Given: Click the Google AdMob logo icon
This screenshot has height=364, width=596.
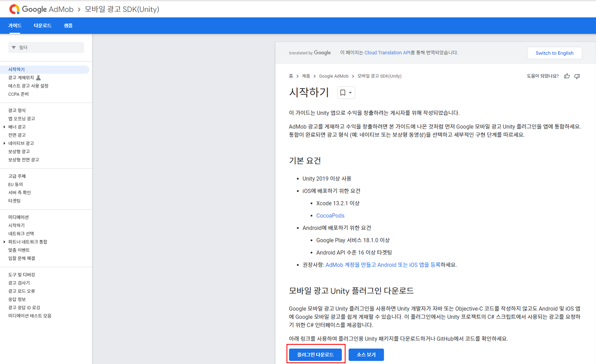Looking at the screenshot, I should [14, 9].
